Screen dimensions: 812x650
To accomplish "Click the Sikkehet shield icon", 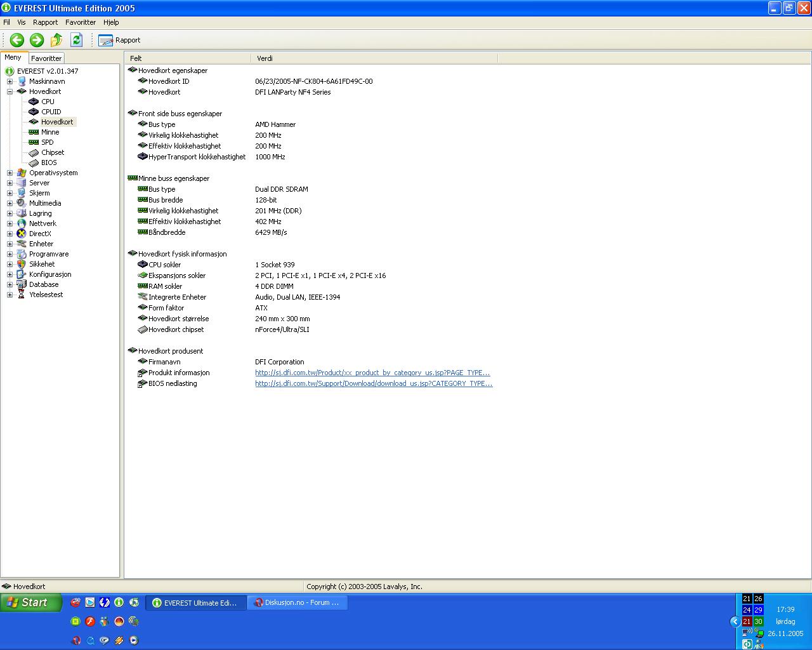I will 22,264.
